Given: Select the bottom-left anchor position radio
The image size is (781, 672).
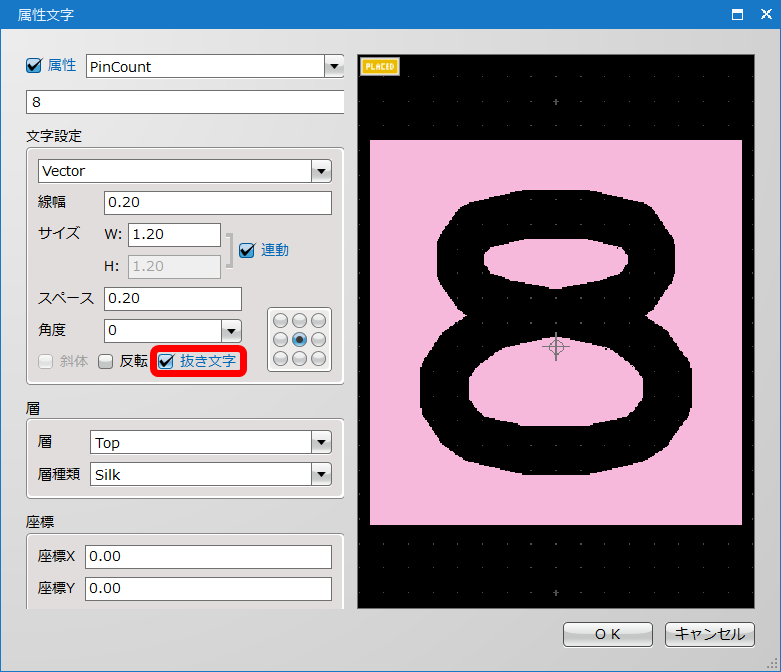Looking at the screenshot, I should coord(280,358).
